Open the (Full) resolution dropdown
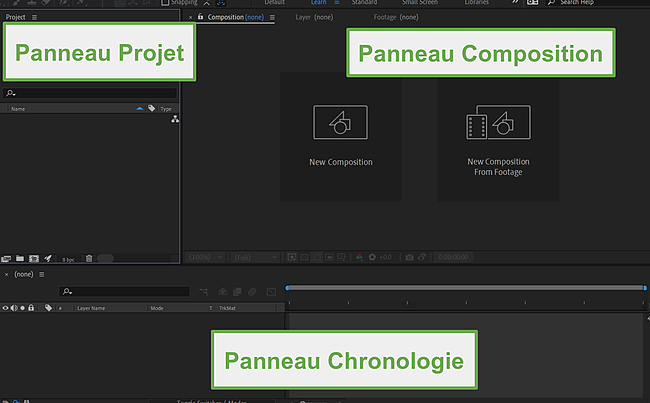 click(x=255, y=257)
